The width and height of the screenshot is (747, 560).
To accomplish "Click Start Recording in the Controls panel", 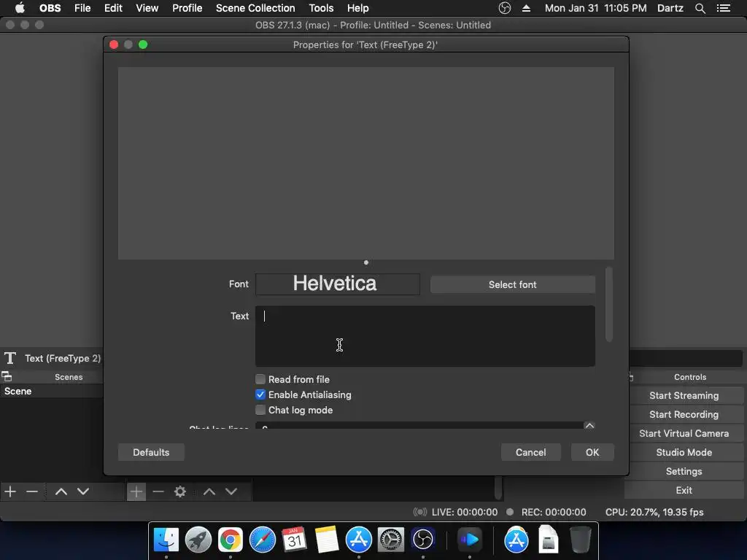I will pos(684,414).
